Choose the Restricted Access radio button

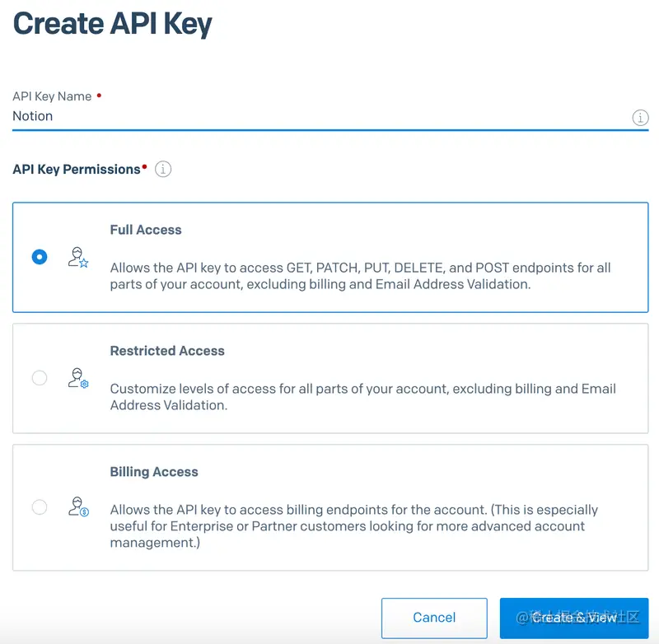coord(39,378)
